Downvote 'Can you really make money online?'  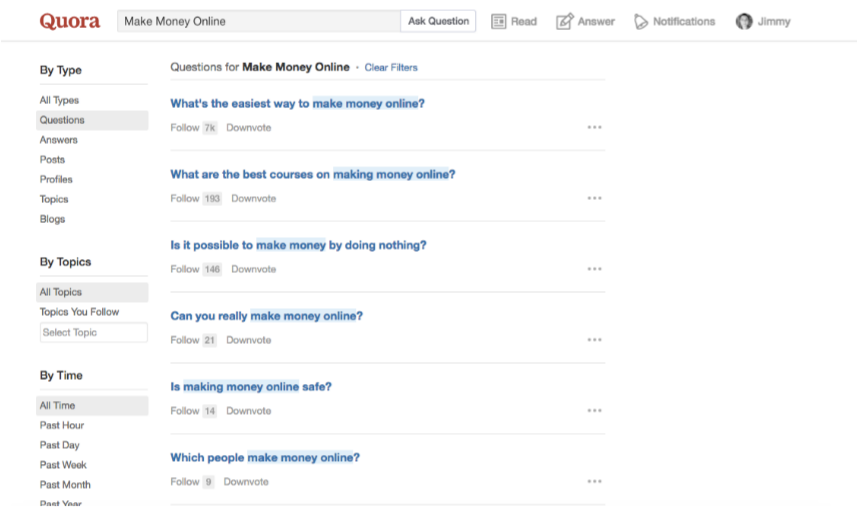(249, 340)
